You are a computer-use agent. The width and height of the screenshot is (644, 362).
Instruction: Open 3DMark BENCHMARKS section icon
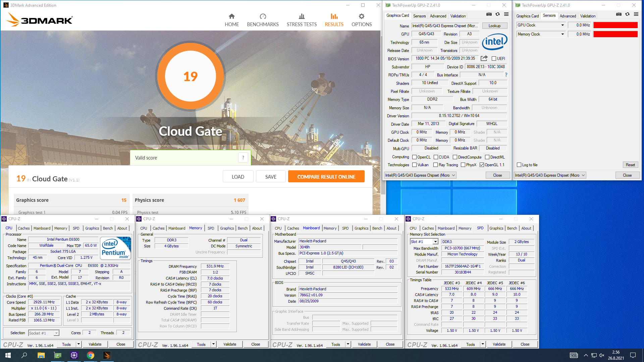click(x=263, y=16)
